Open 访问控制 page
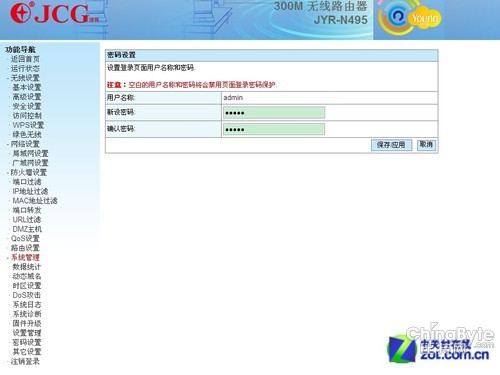500x375 pixels. (27, 116)
